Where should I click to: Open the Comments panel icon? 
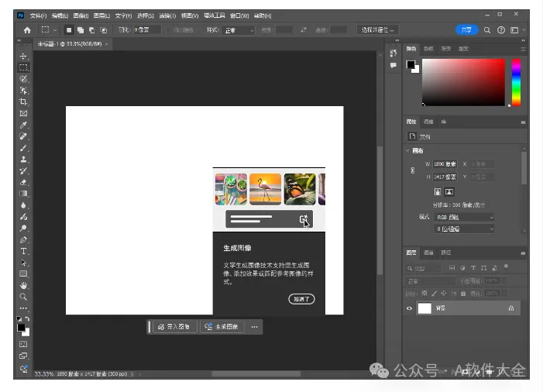(393, 65)
